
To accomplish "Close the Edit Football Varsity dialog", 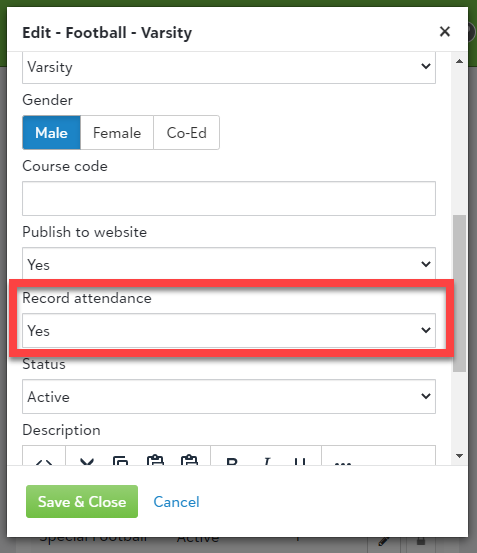I will coord(445,32).
